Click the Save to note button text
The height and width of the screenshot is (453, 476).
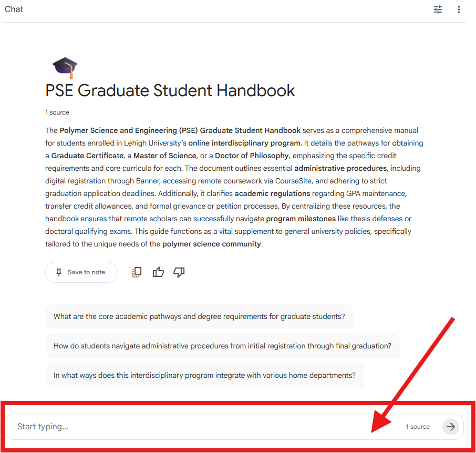coord(86,272)
